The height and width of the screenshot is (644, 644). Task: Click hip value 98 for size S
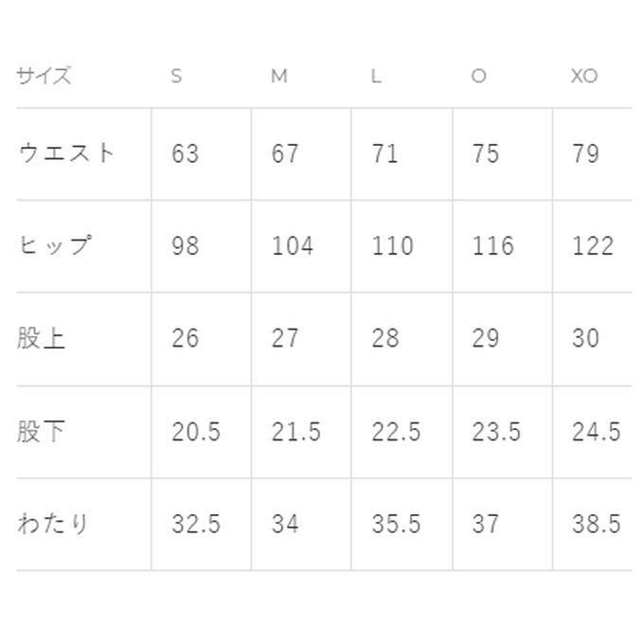pyautogui.click(x=186, y=246)
